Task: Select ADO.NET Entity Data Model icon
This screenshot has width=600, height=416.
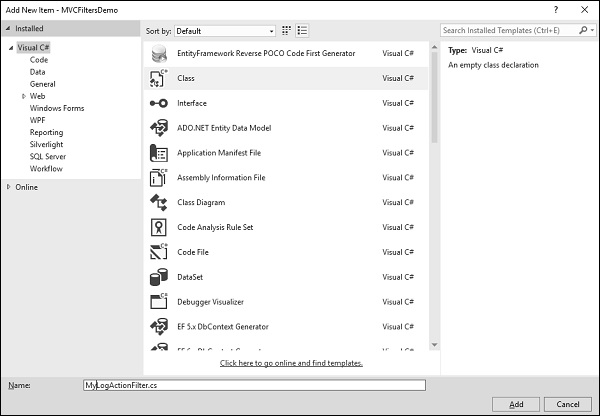Action: coord(158,127)
